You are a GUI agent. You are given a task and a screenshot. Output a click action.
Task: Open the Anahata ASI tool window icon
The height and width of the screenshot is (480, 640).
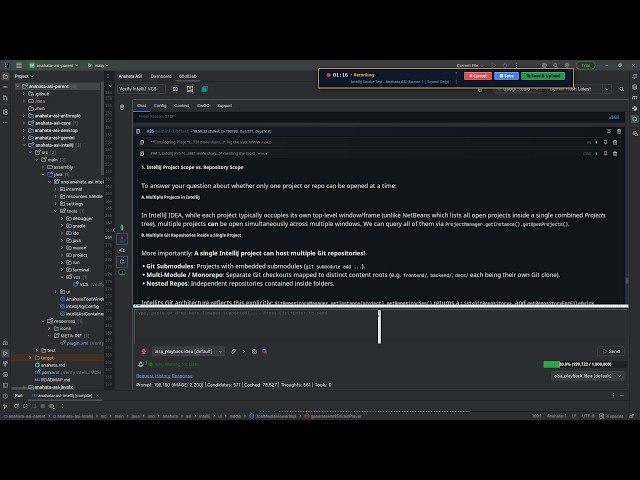pos(634,119)
